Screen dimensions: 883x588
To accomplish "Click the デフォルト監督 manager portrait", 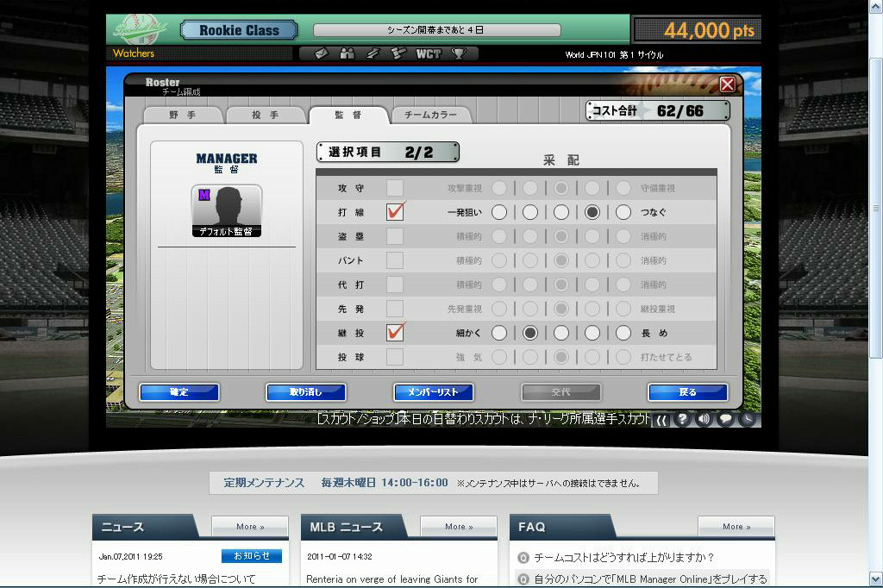I will (x=226, y=210).
